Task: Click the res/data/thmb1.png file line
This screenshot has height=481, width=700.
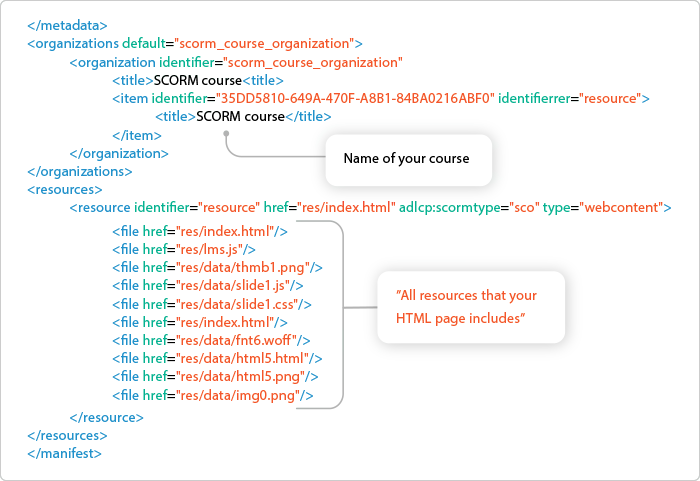Action: pyautogui.click(x=217, y=268)
